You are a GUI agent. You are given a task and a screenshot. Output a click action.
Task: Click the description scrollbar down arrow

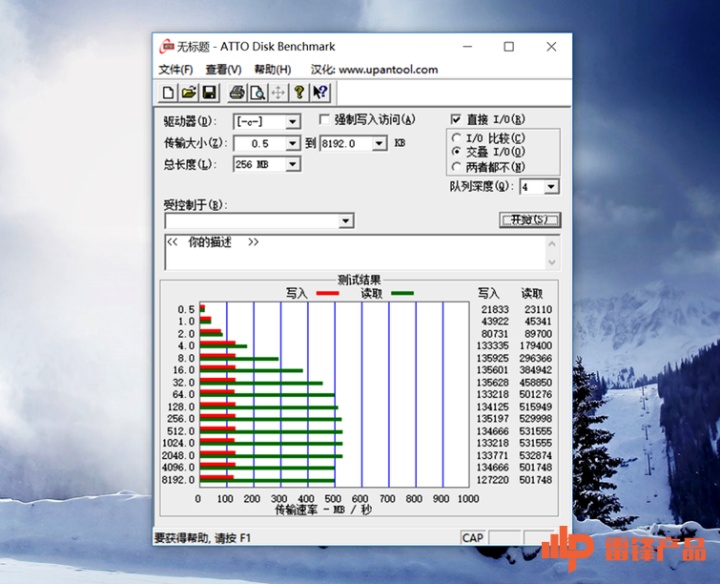tap(552, 262)
